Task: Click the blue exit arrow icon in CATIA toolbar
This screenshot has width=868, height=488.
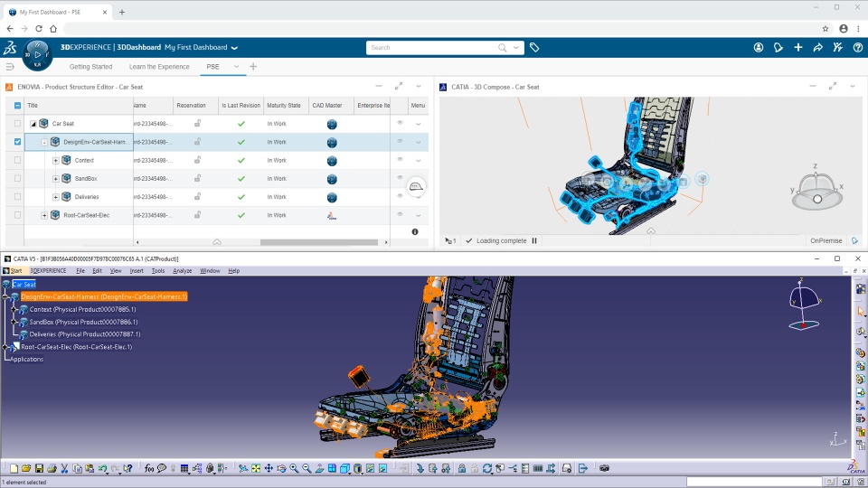Action: click(583, 469)
